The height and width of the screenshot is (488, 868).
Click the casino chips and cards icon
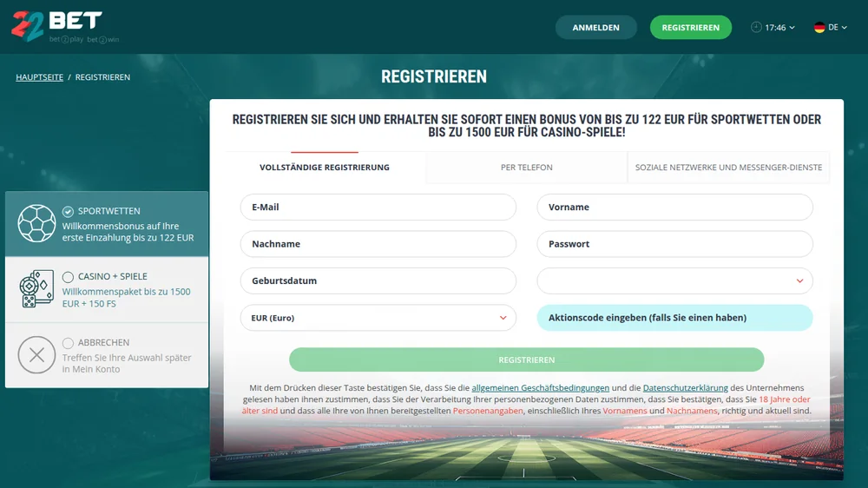click(x=36, y=288)
